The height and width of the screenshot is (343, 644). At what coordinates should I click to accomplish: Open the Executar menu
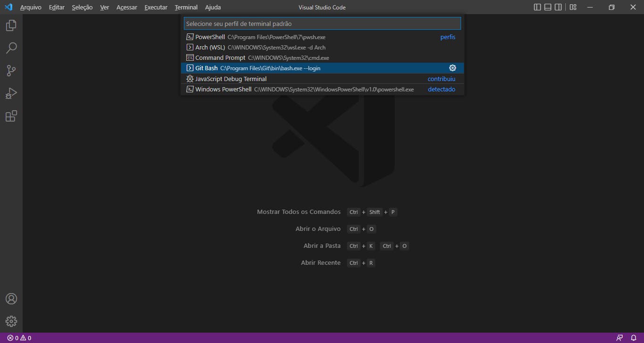(x=156, y=7)
